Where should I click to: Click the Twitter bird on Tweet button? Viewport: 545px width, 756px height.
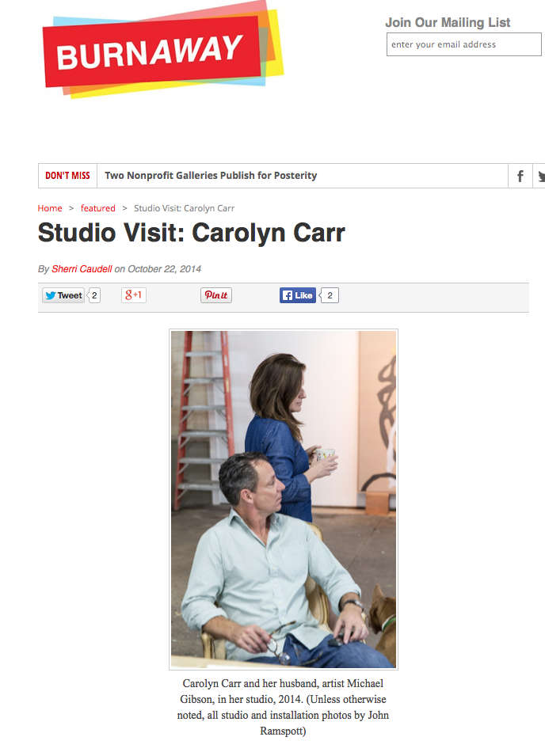pos(50,295)
